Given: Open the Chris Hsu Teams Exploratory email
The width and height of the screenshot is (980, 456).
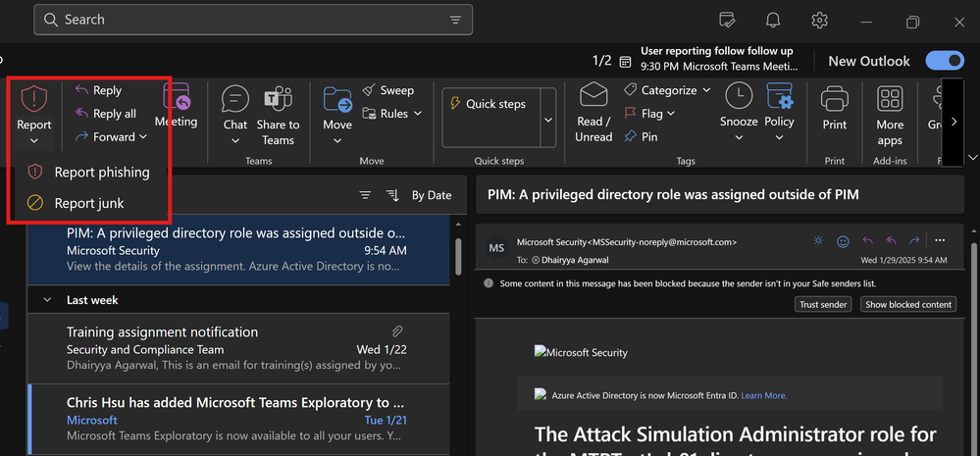Looking at the screenshot, I should pyautogui.click(x=238, y=419).
